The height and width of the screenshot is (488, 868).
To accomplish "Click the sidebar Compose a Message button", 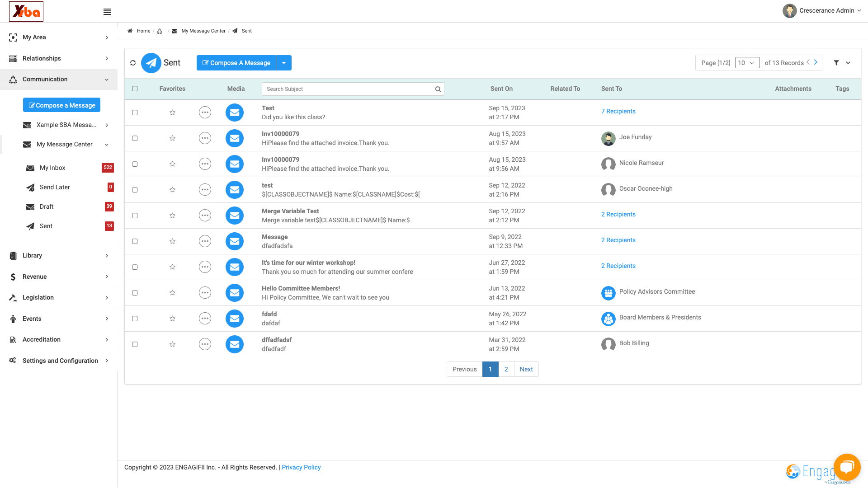I will [61, 105].
